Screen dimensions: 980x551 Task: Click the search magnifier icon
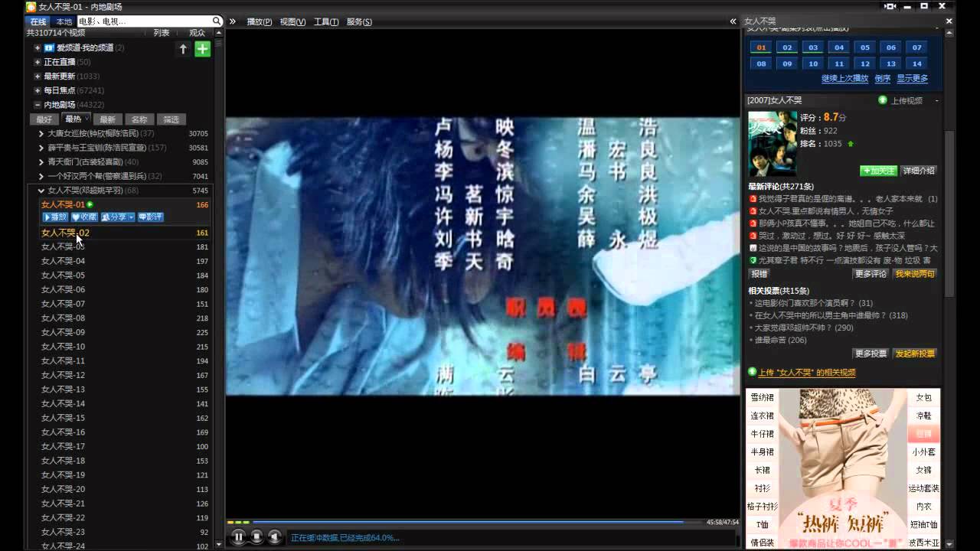pos(217,21)
